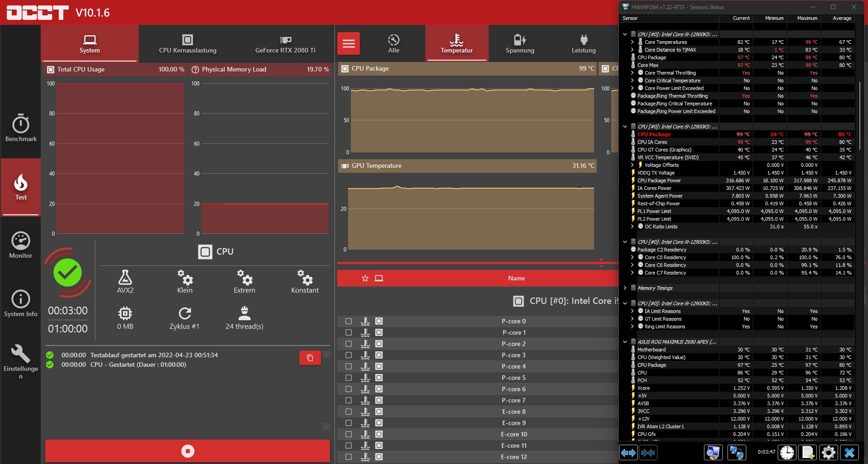Tick the P-core 1 checkbox
The height and width of the screenshot is (464, 868).
tap(349, 332)
